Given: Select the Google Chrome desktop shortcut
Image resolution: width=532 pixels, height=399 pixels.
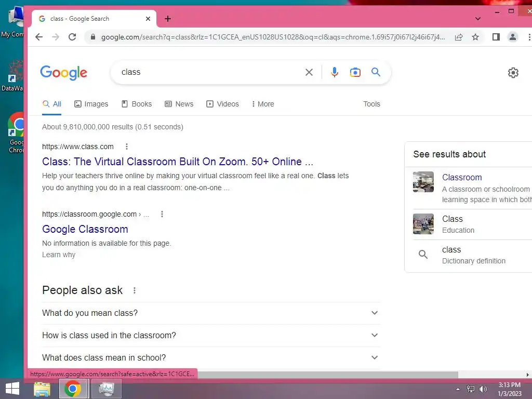Looking at the screenshot, I should (x=16, y=133).
